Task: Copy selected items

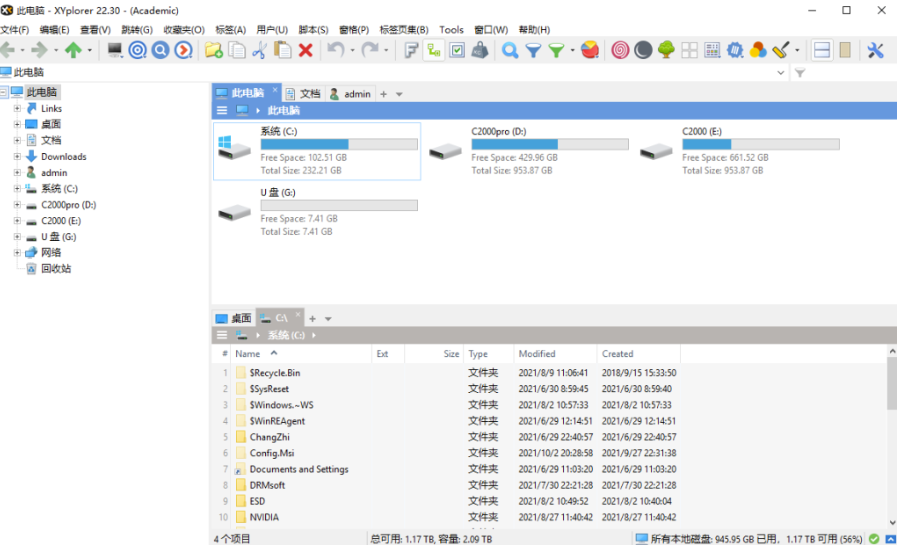Action: tap(237, 50)
